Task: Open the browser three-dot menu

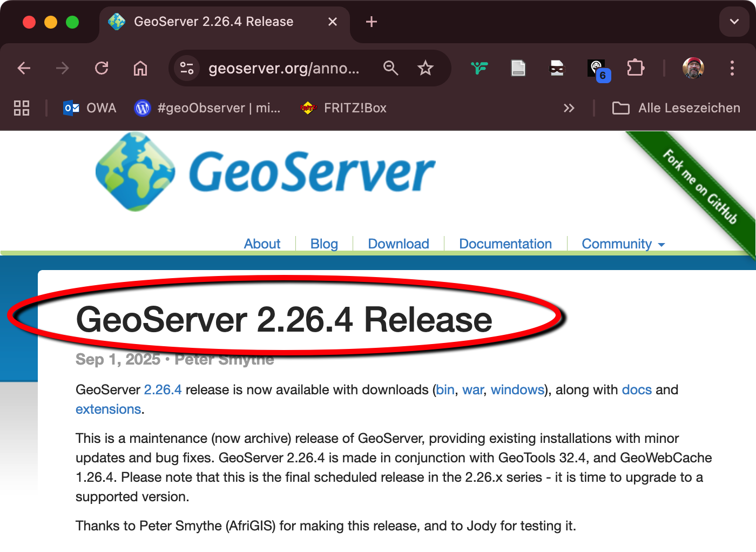Action: 732,68
